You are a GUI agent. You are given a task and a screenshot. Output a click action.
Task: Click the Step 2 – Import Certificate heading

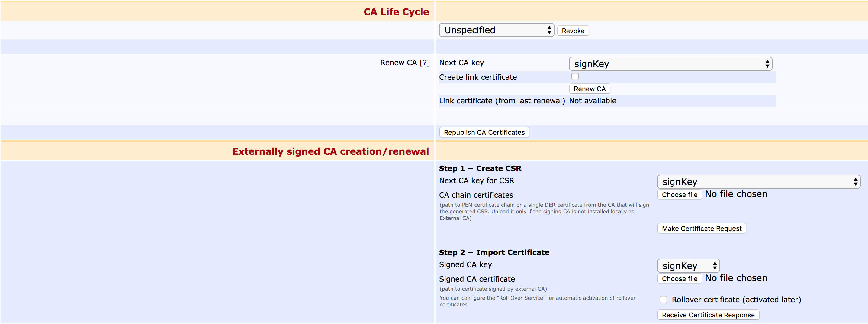coord(494,252)
